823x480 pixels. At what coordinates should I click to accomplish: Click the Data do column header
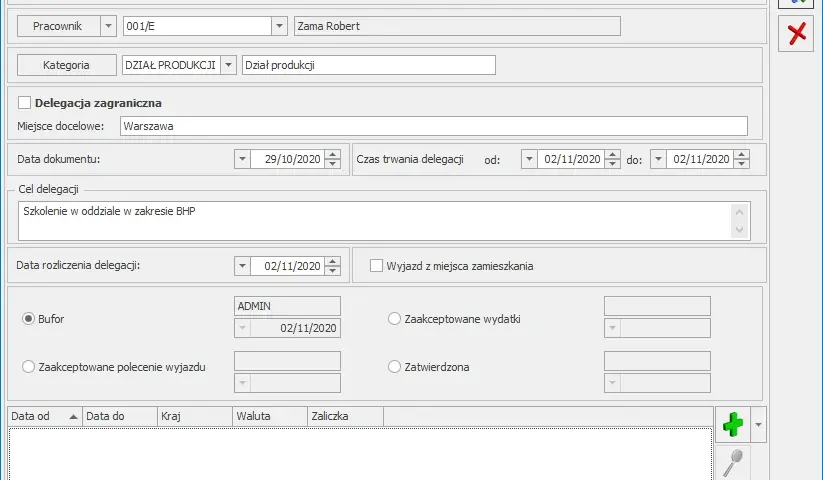point(120,416)
